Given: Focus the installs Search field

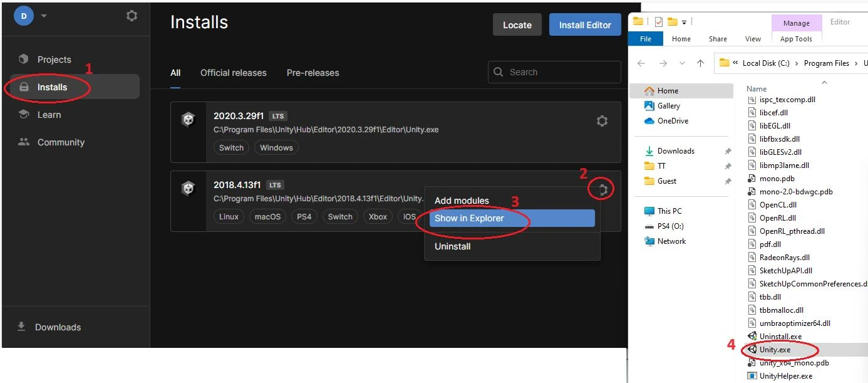Looking at the screenshot, I should 554,72.
